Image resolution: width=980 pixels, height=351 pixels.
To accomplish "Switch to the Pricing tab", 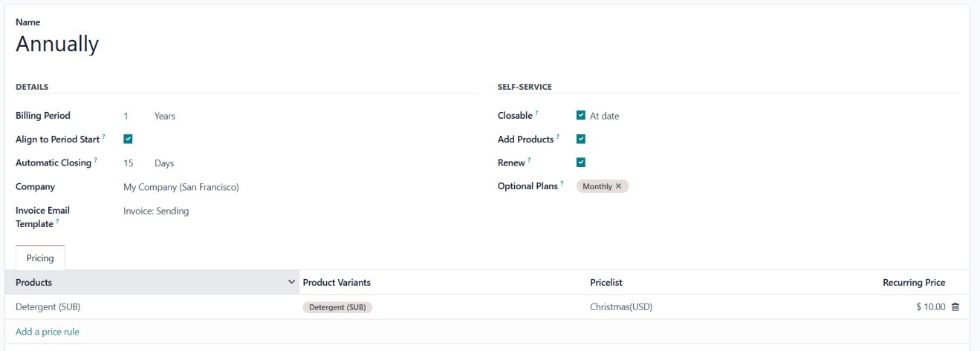I will [40, 258].
